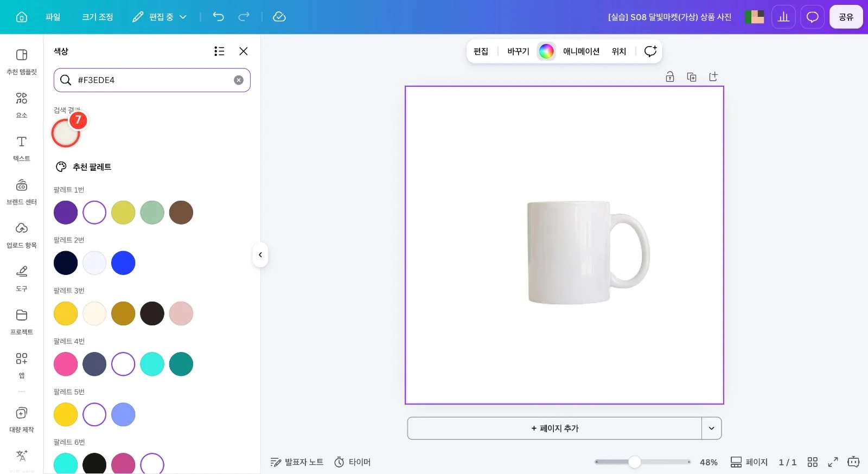Screen dimensions: 868x474
Task: Adjust the zoom slider handle
Action: (x=635, y=462)
